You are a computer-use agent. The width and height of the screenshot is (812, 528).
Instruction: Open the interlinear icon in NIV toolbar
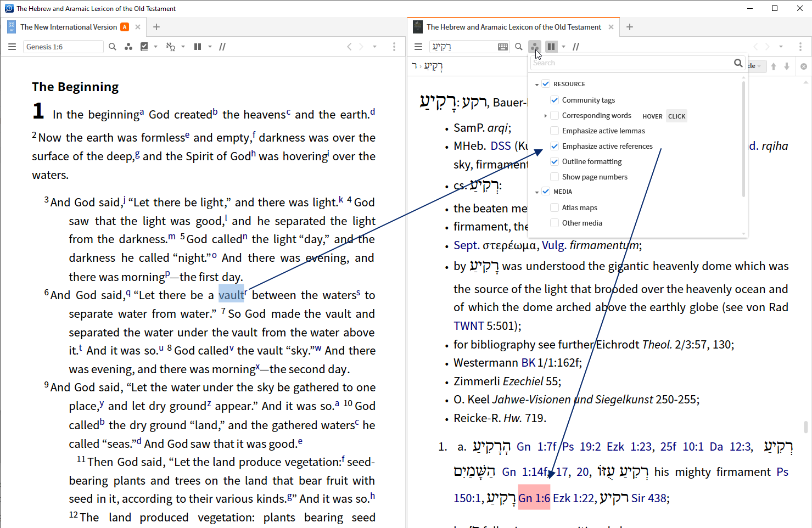(171, 47)
